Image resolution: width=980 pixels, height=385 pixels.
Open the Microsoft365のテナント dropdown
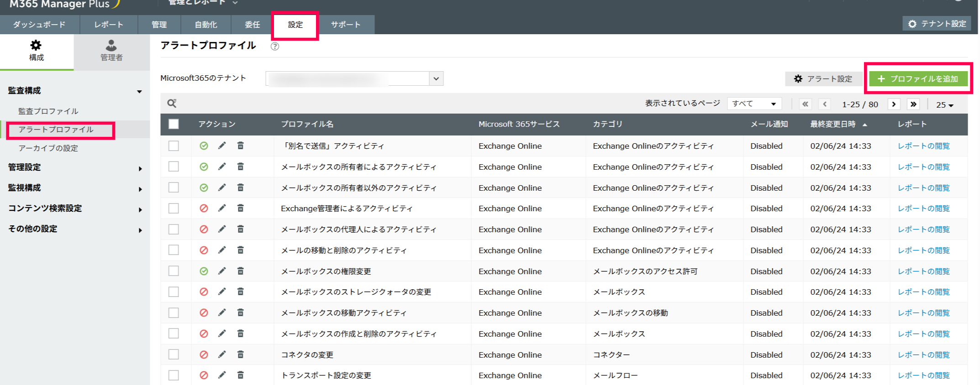click(436, 78)
